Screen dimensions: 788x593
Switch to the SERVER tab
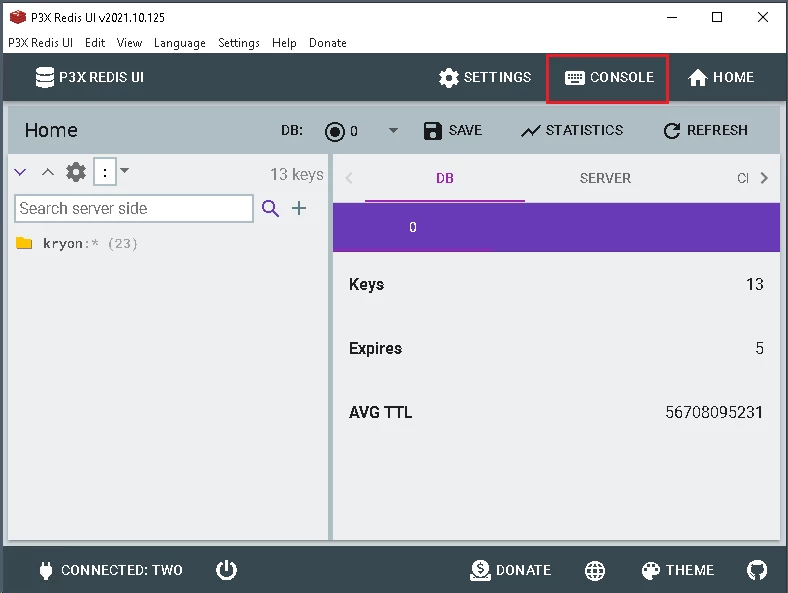[x=605, y=178]
